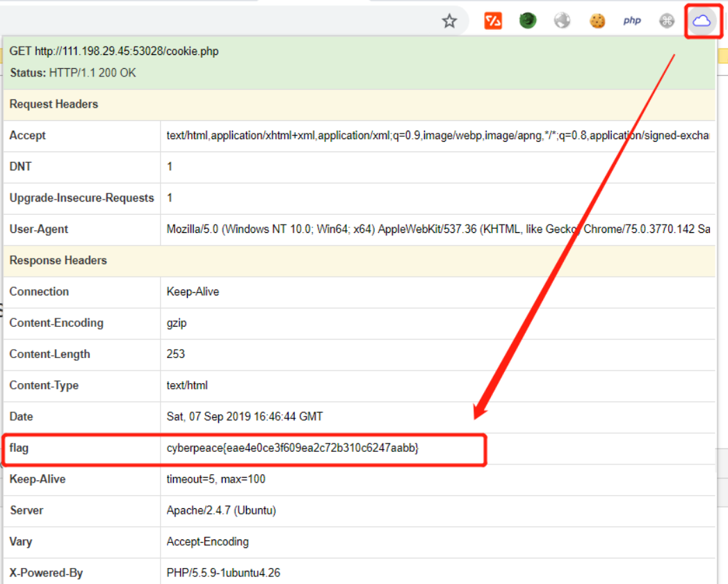Select the Request Headers section heading

[54, 104]
